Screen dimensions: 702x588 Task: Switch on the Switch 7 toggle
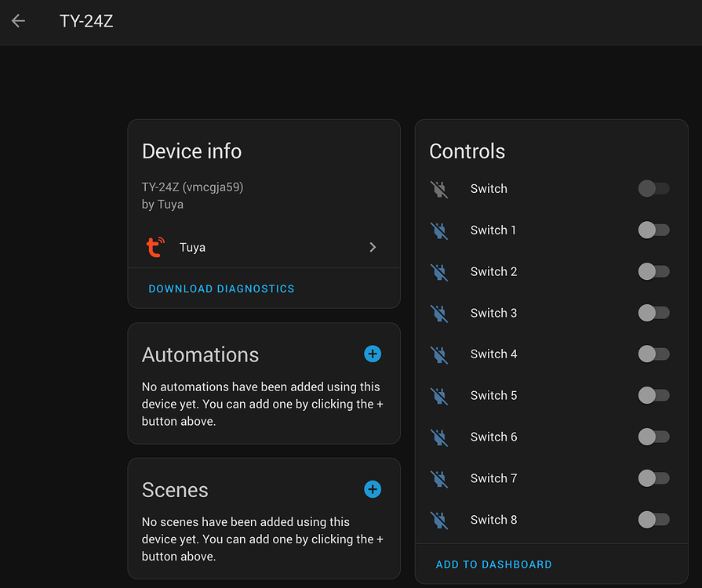click(x=653, y=478)
